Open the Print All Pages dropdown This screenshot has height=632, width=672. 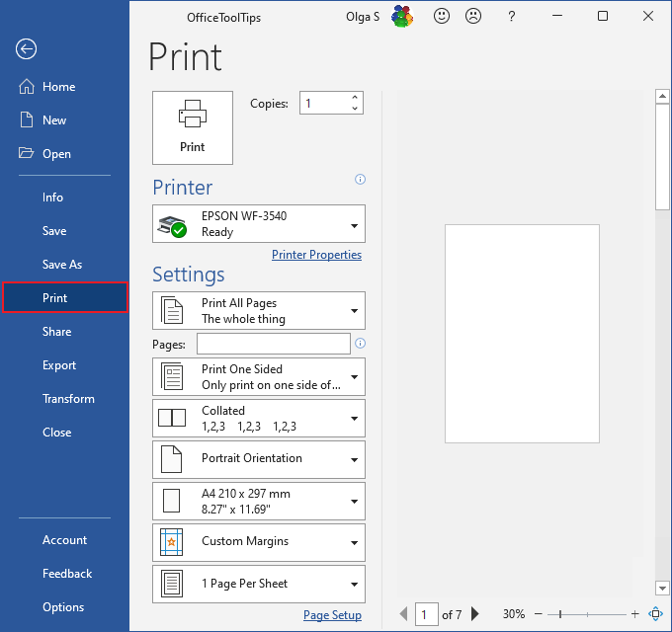259,310
